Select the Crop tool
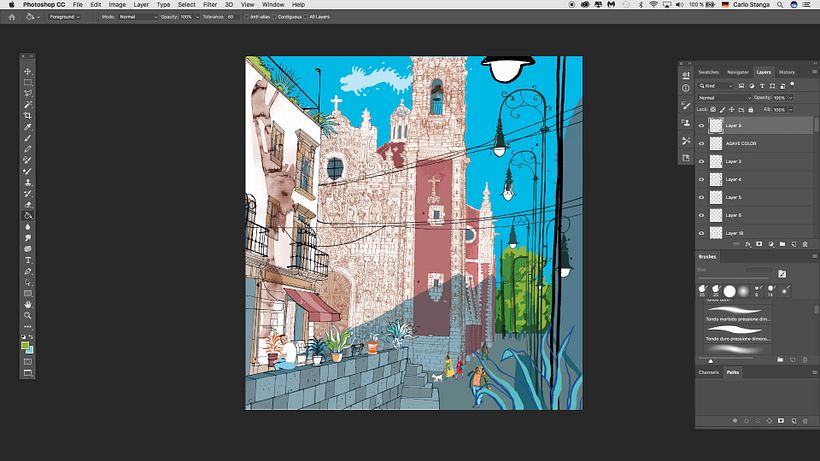Screen dimensions: 820x461 click(x=28, y=116)
